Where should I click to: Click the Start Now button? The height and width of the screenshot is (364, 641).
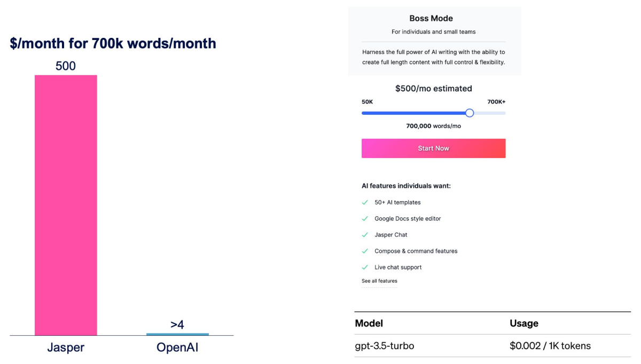click(433, 148)
